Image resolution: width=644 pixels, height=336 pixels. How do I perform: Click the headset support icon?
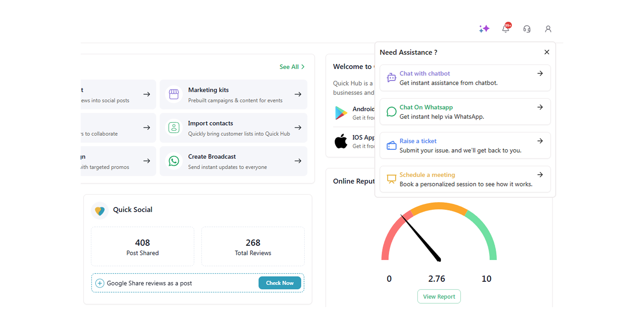[x=527, y=29]
